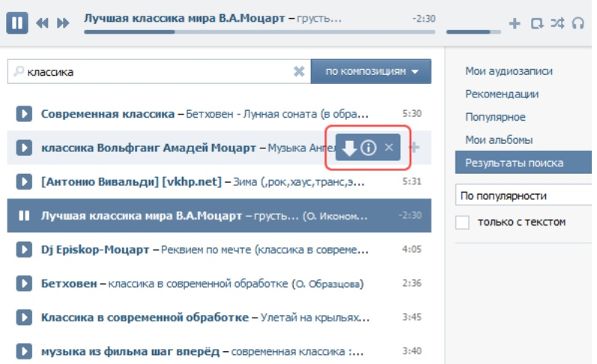
Task: Skip to the next track
Action: [x=63, y=23]
